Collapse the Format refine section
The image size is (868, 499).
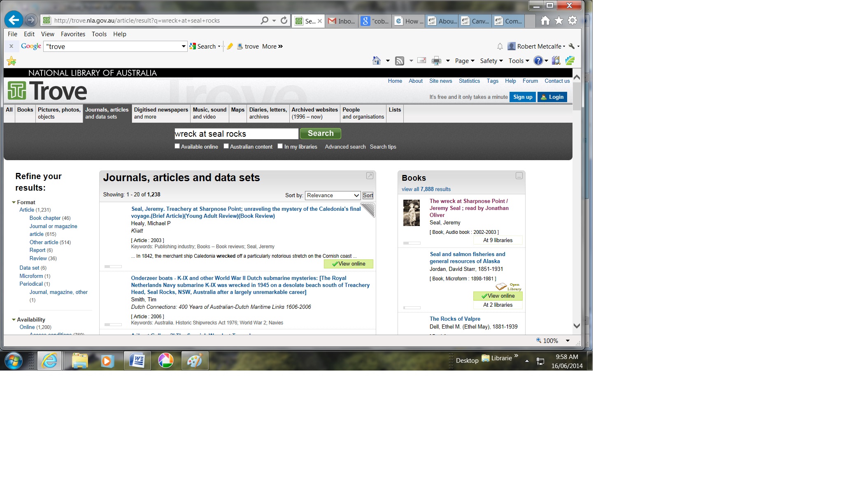point(14,202)
